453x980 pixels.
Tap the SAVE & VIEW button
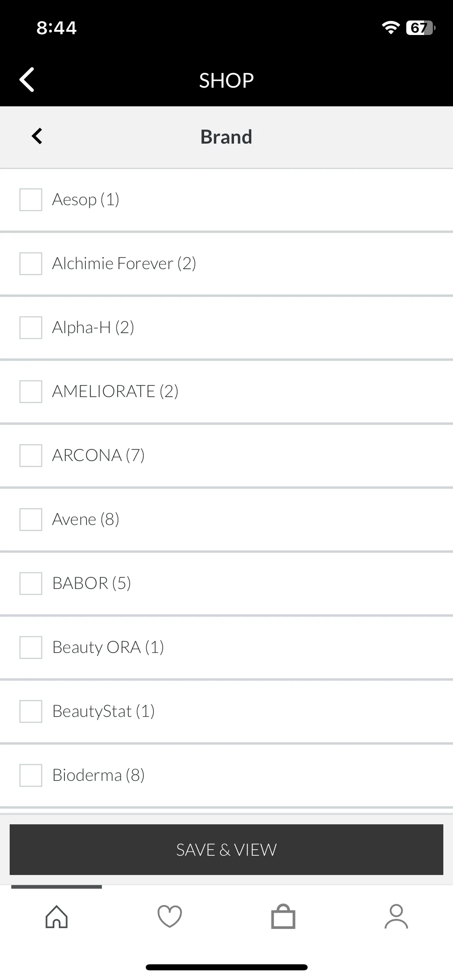(x=226, y=850)
